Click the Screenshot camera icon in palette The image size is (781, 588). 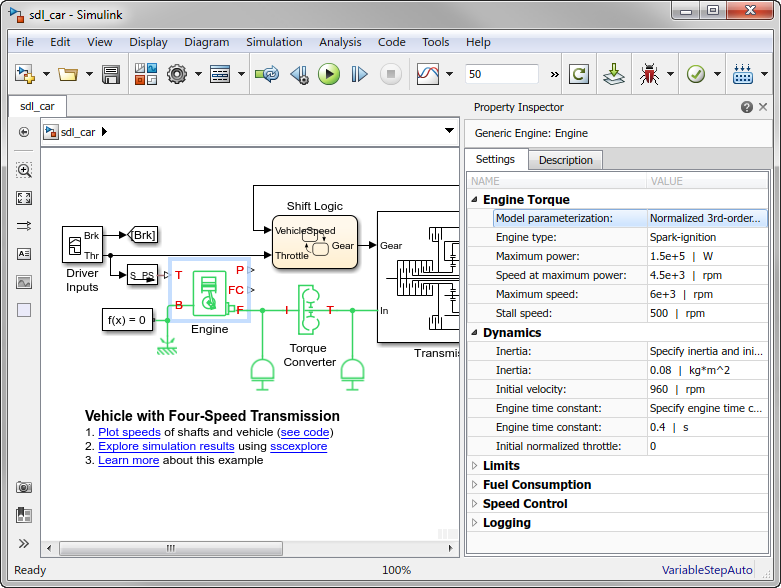pos(24,487)
